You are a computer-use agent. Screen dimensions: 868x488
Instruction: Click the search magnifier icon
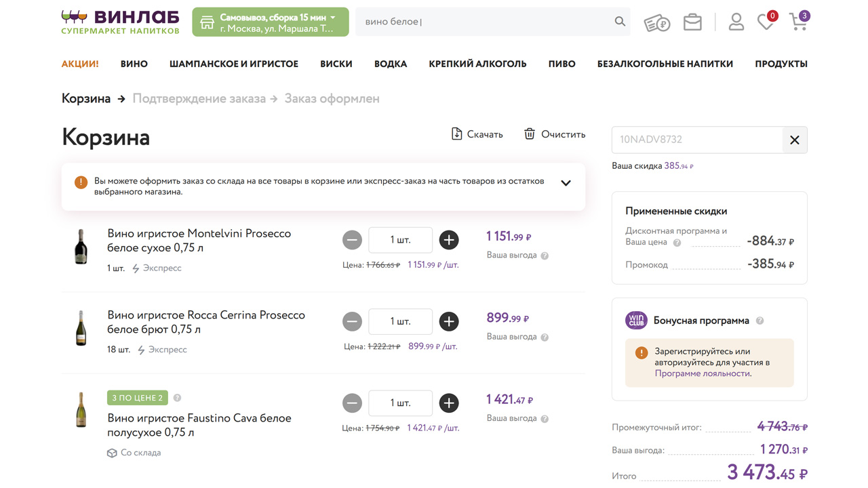(x=620, y=22)
